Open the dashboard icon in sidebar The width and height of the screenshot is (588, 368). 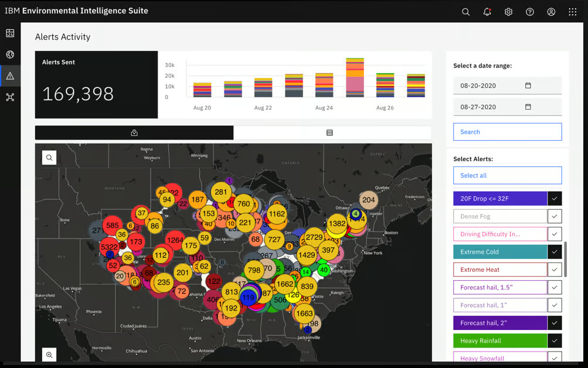(x=10, y=33)
